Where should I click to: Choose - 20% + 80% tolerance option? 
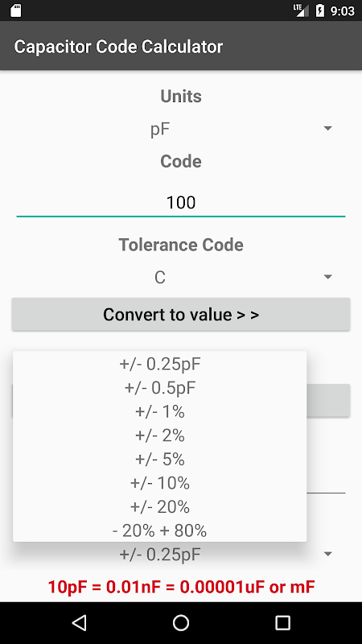[159, 530]
